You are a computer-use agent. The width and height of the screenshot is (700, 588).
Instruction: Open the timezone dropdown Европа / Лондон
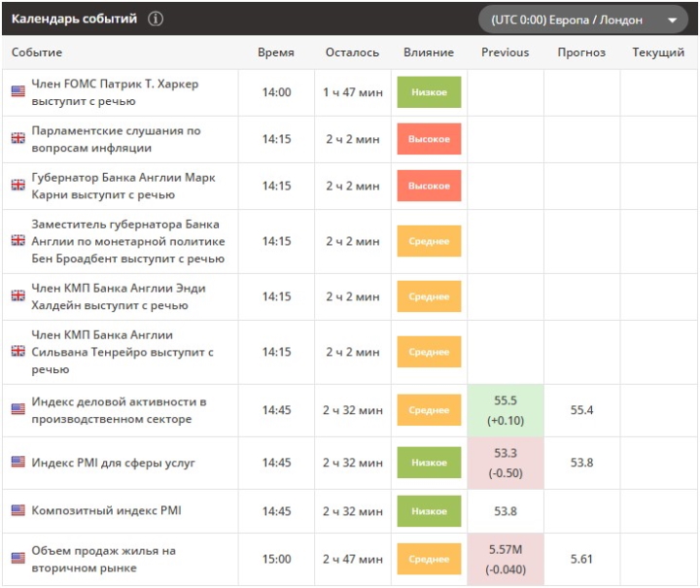pyautogui.click(x=582, y=19)
